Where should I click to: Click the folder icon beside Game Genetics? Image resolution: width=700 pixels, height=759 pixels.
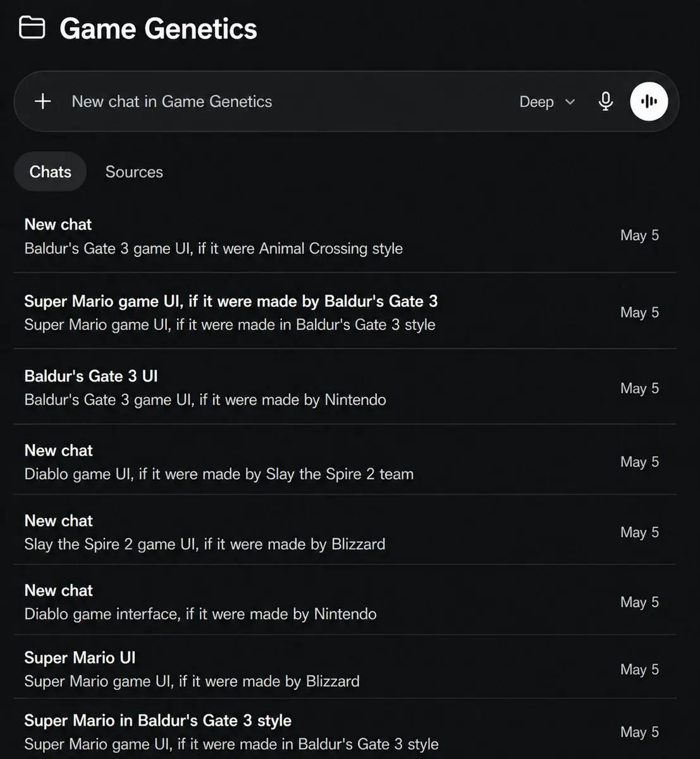pyautogui.click(x=32, y=28)
